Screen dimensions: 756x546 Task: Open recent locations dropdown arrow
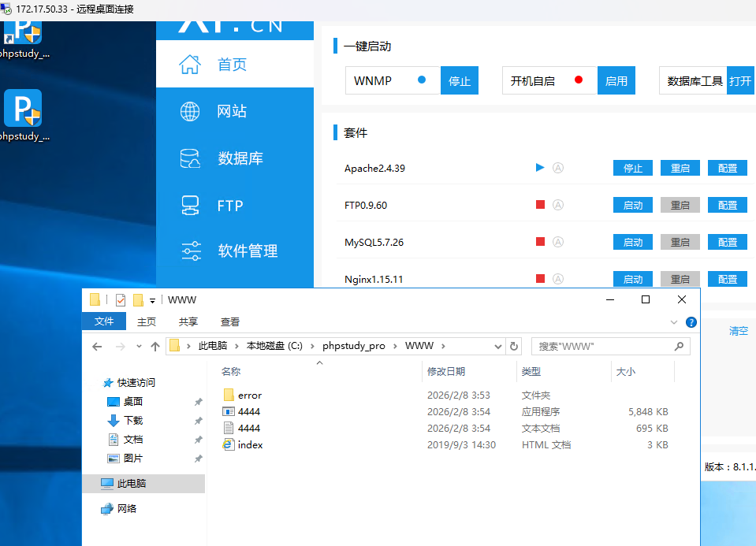139,347
